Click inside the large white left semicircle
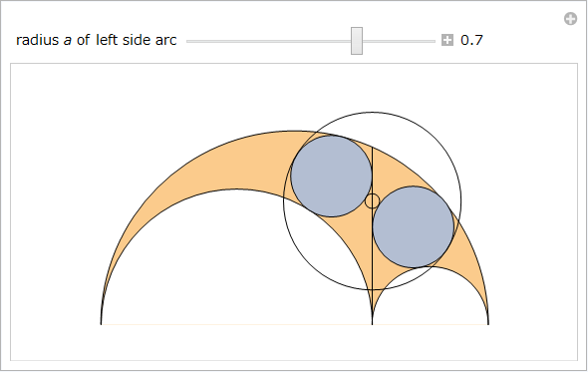This screenshot has width=588, height=372. pos(236,262)
